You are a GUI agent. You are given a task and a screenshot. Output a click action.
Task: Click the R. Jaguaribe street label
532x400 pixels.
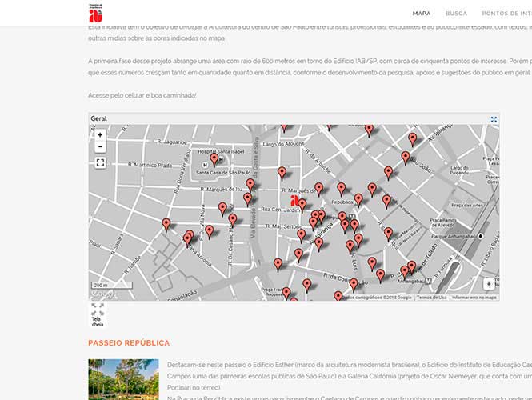[x=172, y=142]
